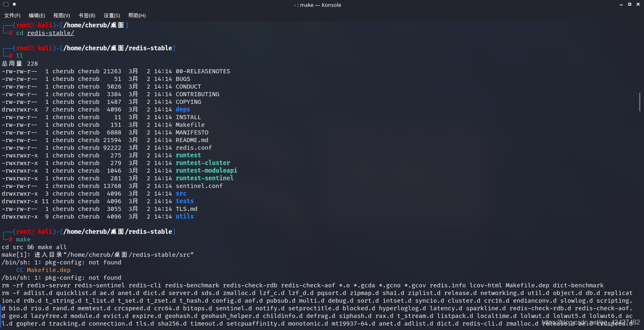Open the 帮助(H) menu
This screenshot has height=330, width=644.
click(x=137, y=15)
